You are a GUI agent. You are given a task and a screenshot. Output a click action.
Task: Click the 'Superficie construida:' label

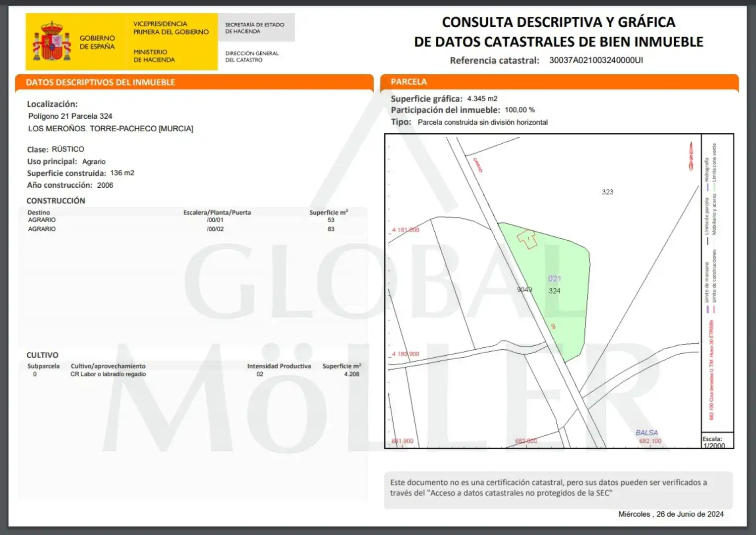click(x=66, y=173)
